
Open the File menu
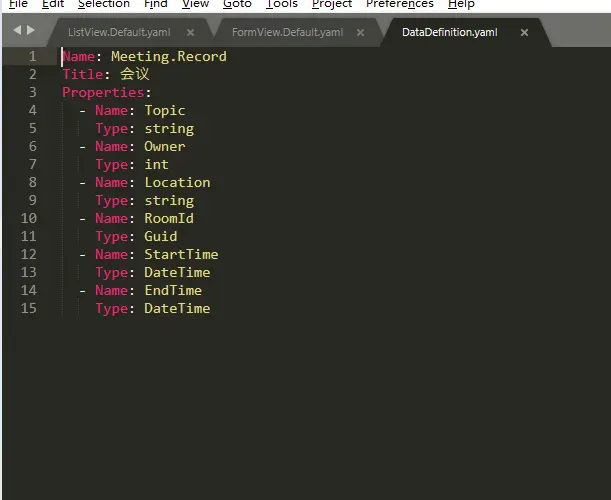[18, 4]
